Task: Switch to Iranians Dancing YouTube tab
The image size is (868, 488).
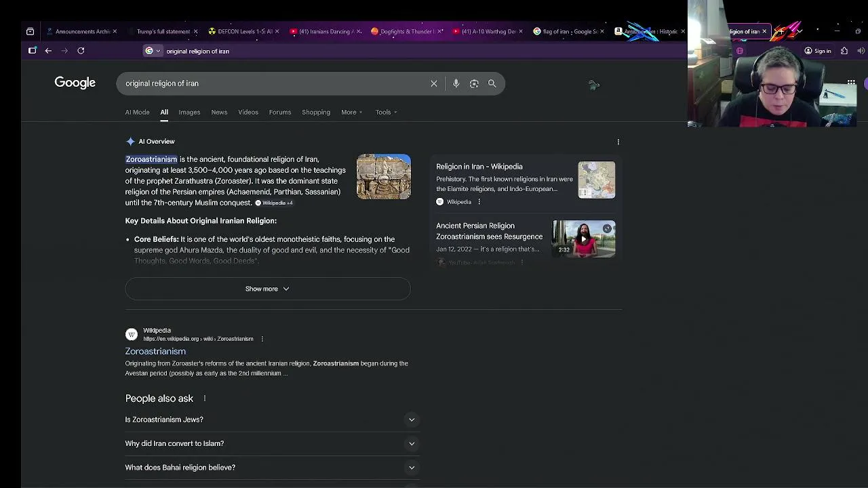Action: pos(324,31)
